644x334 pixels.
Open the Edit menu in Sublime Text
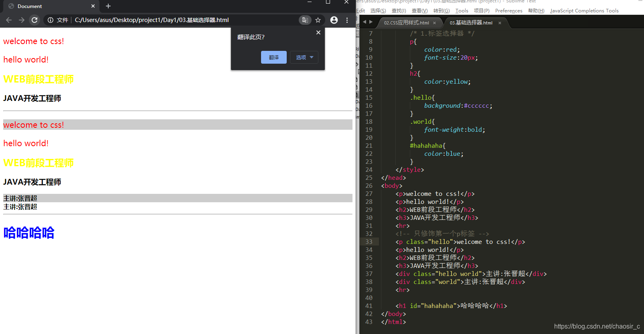360,11
